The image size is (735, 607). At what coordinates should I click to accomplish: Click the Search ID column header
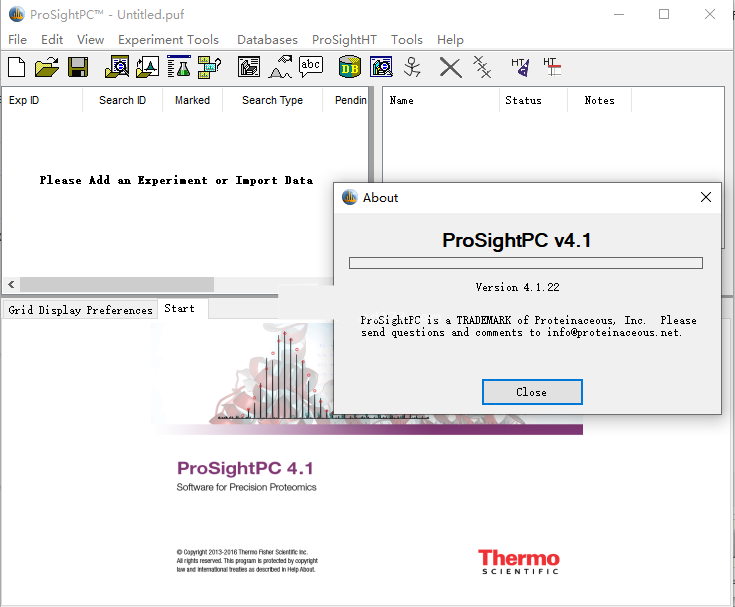coord(122,100)
